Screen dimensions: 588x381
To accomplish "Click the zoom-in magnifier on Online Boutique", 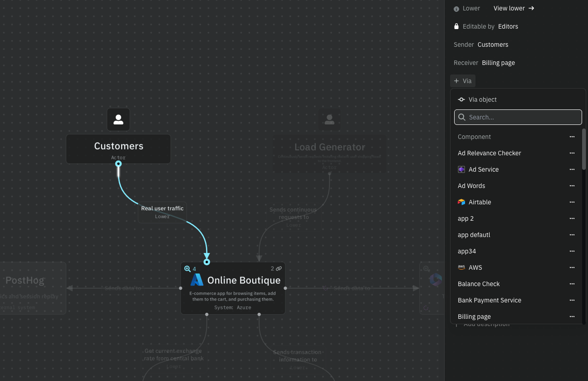I will tap(187, 269).
